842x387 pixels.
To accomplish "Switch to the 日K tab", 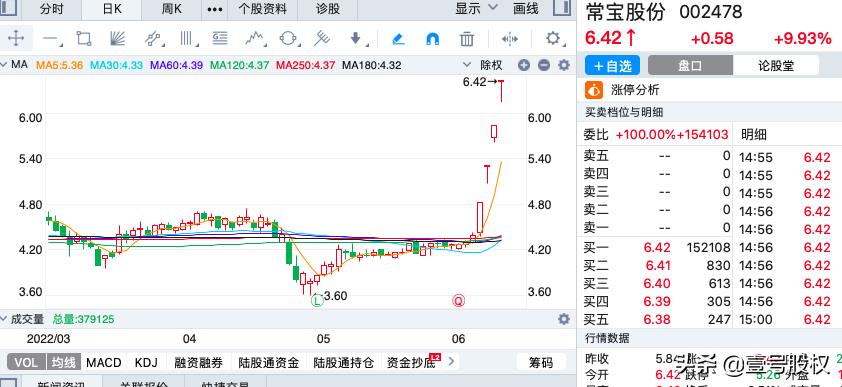I will pos(112,9).
